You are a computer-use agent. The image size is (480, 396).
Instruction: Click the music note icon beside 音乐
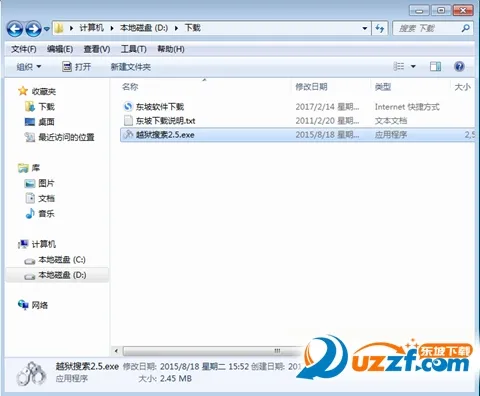[x=30, y=213]
